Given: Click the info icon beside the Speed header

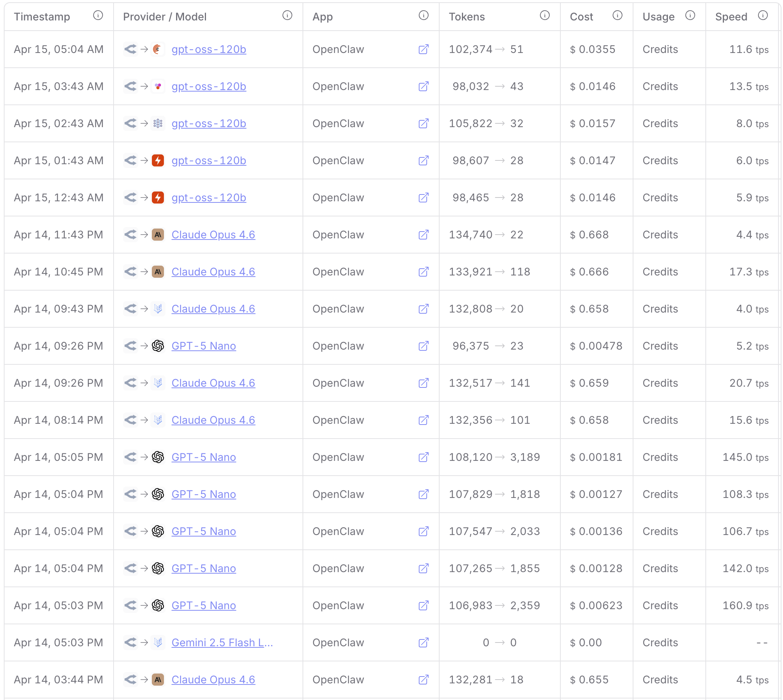Looking at the screenshot, I should pos(763,16).
